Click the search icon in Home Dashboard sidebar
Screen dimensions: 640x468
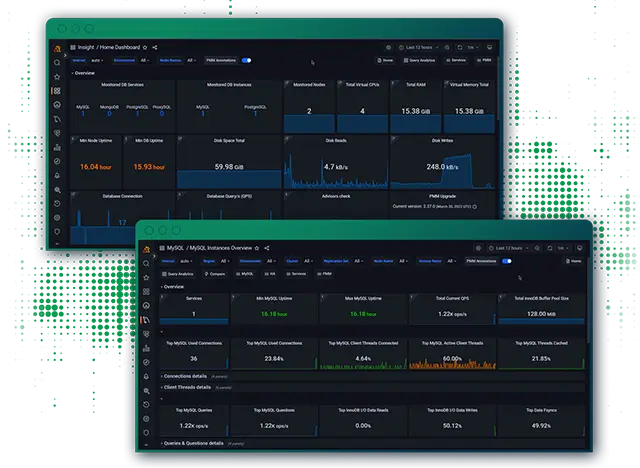click(57, 62)
